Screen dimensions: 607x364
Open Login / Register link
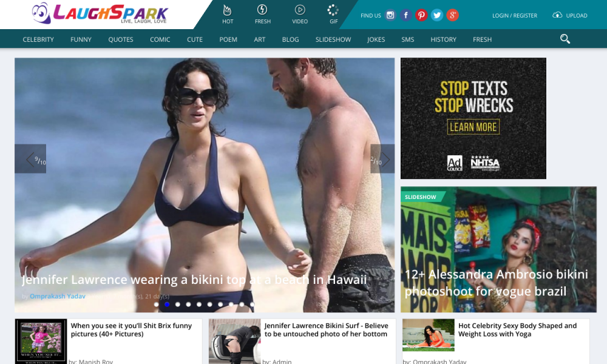click(x=514, y=16)
